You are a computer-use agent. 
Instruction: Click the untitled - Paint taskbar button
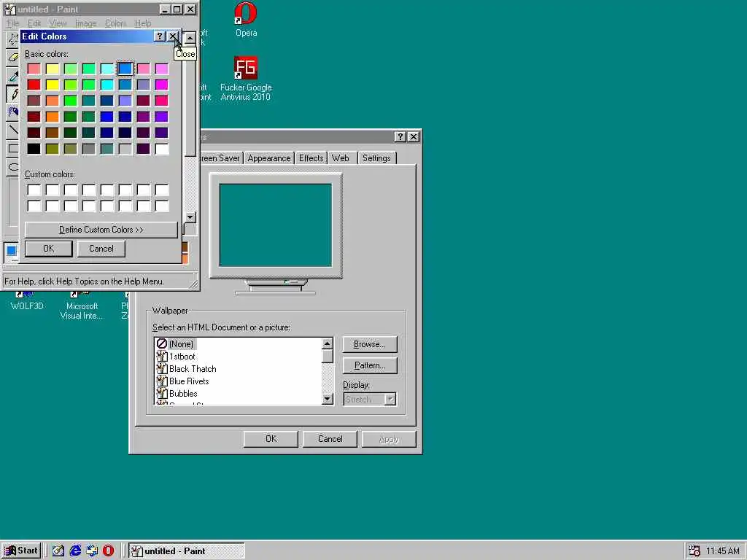186,551
